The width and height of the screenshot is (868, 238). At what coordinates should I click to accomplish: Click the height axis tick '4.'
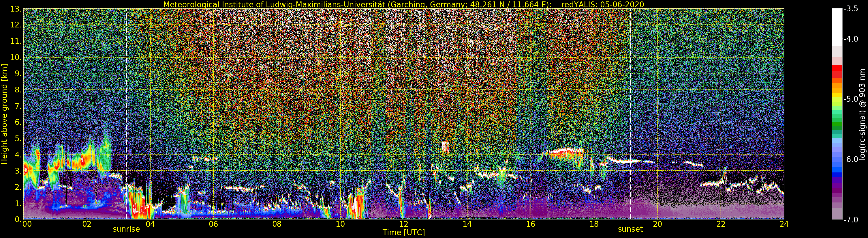(18, 155)
